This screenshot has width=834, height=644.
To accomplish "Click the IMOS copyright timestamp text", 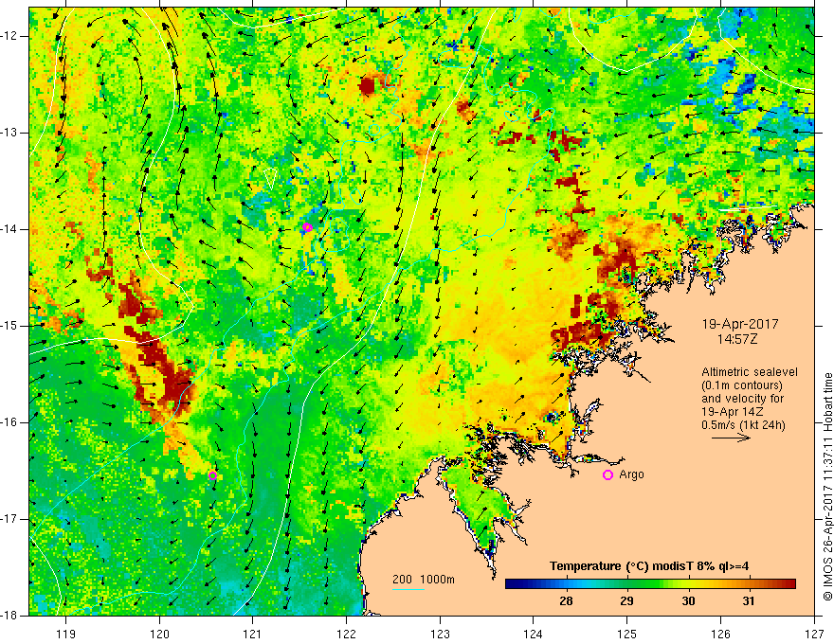I will [x=827, y=487].
